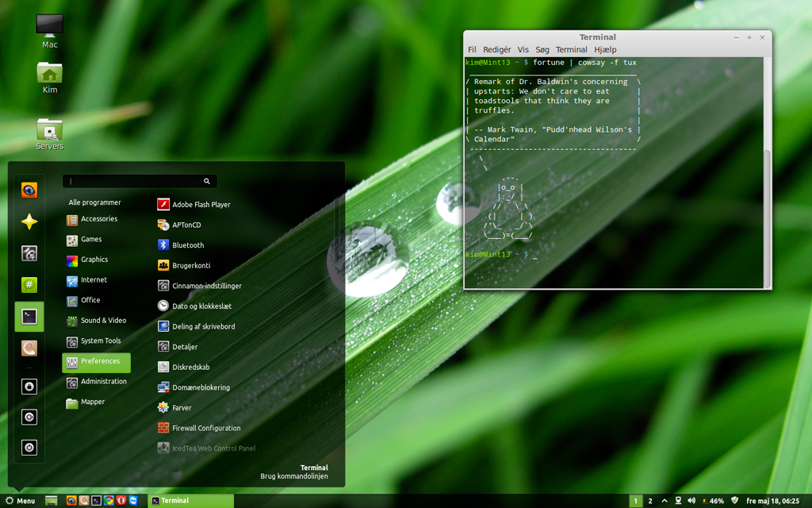812x508 pixels.
Task: Open the Mac computer desktop icon
Action: [x=50, y=31]
